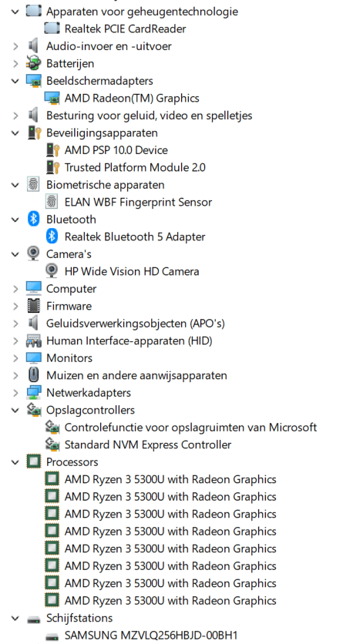Collapse the Opslagcontrollers category
This screenshot has height=644, width=343.
click(x=15, y=410)
